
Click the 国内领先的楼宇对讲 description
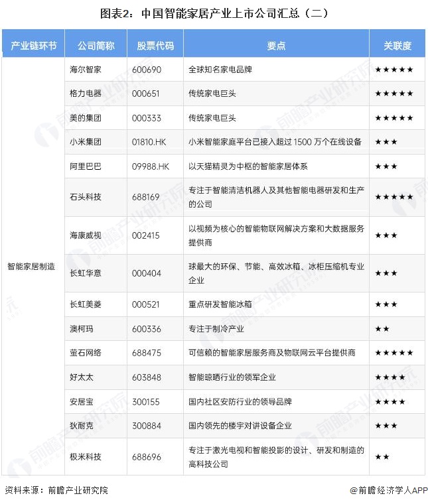coord(240,426)
